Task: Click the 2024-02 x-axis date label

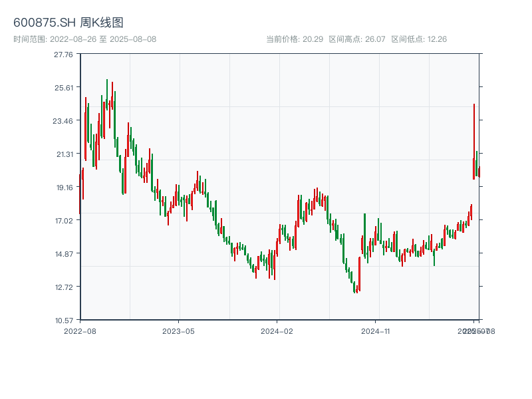Action: tap(277, 331)
